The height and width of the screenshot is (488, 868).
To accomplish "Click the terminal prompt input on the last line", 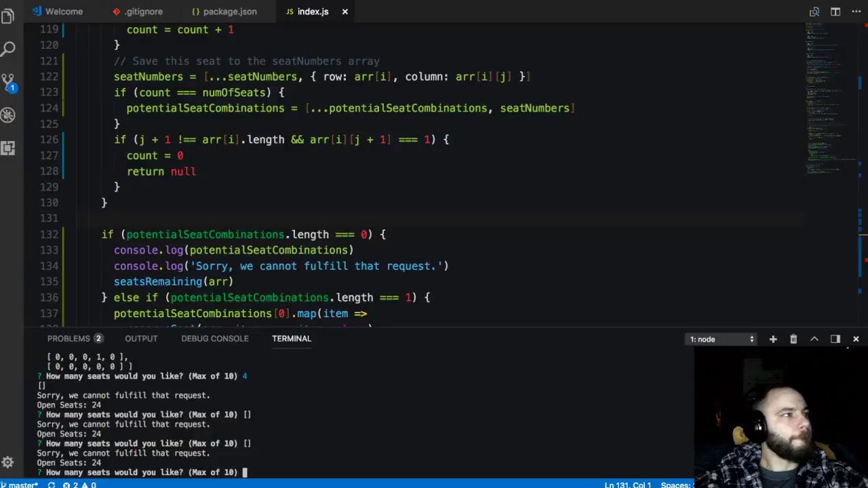I will (x=245, y=472).
